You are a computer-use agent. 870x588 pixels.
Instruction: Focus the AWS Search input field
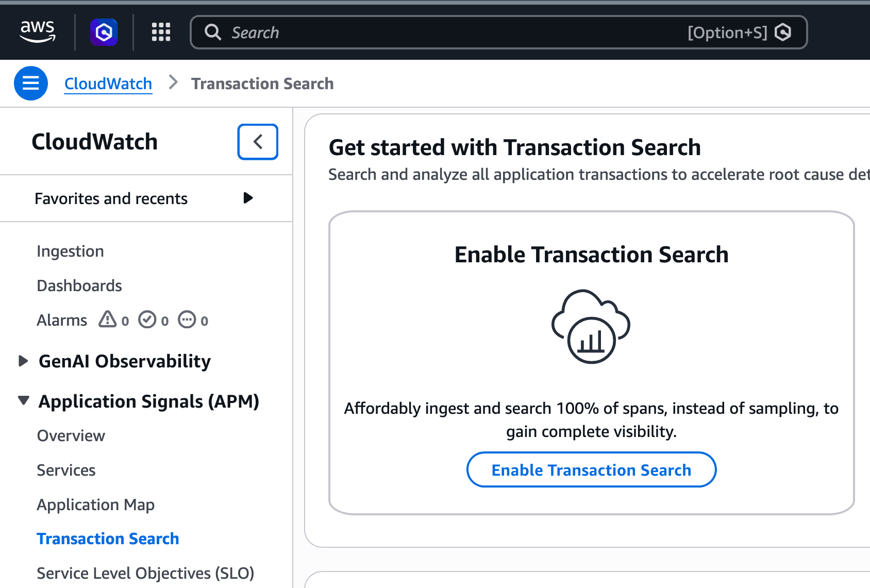pyautogui.click(x=498, y=32)
